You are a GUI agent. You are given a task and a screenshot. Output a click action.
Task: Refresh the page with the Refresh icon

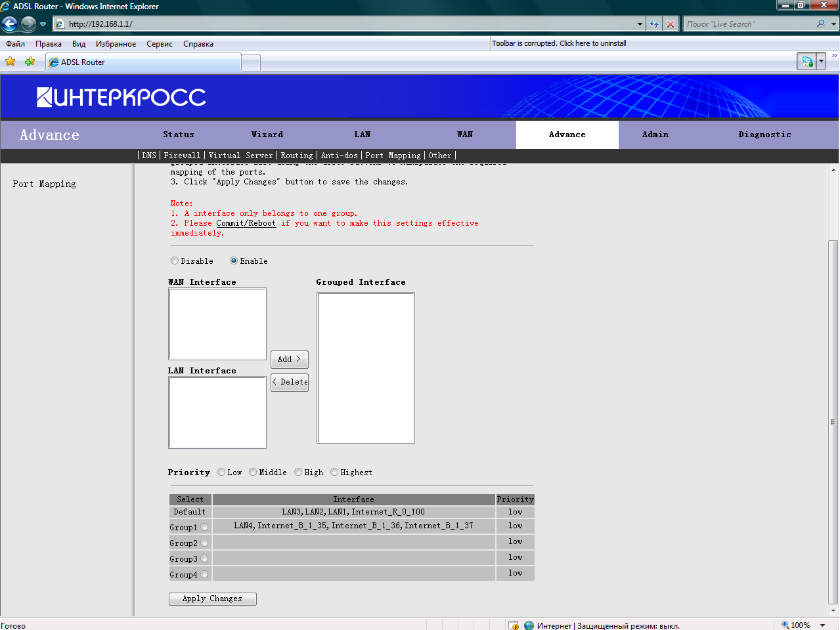[654, 24]
